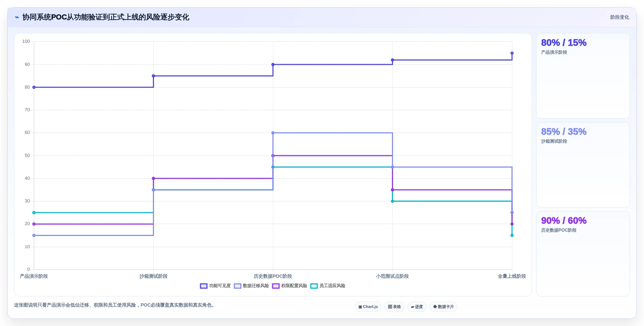The height and width of the screenshot is (326, 644).
Task: Click the 历史数据POC阶段 axis label
Action: point(273,276)
